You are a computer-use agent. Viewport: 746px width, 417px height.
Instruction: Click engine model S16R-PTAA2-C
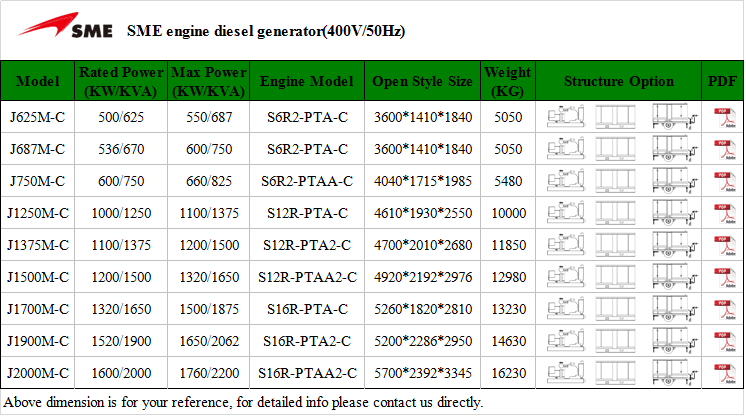[307, 373]
